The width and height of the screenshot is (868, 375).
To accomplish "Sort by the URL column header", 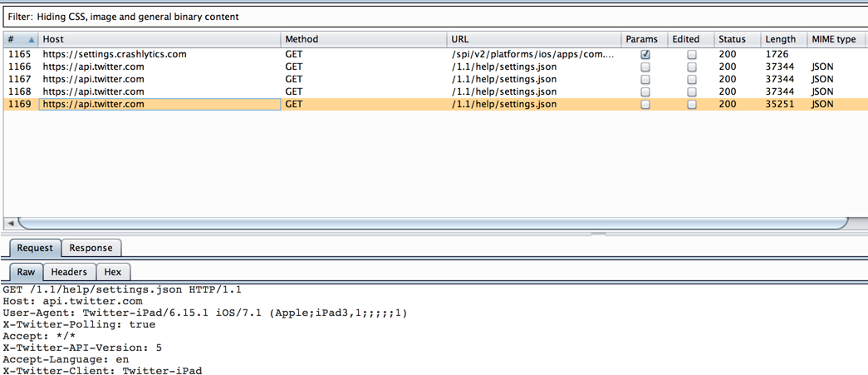I will pyautogui.click(x=534, y=39).
